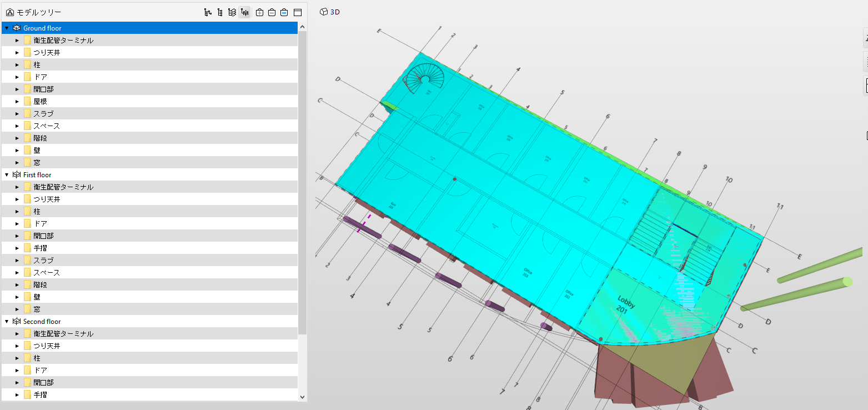
Task: Select 柱 under Ground floor
Action: pos(150,64)
